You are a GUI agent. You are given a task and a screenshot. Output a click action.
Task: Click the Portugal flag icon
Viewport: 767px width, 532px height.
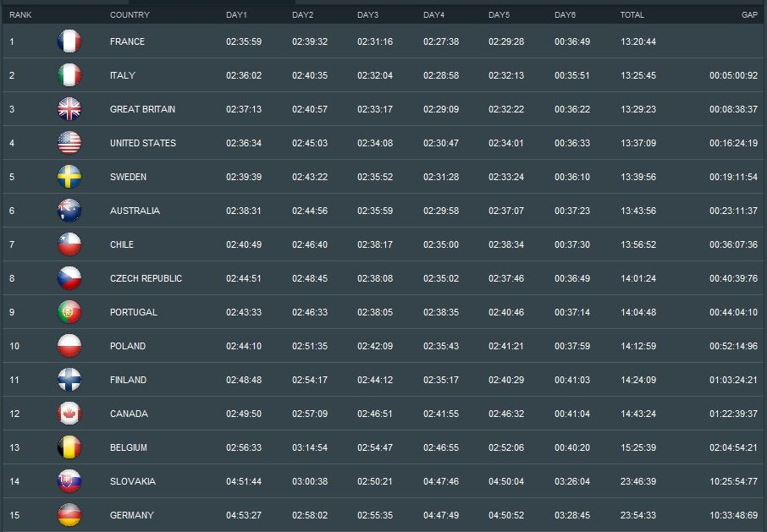click(x=69, y=312)
